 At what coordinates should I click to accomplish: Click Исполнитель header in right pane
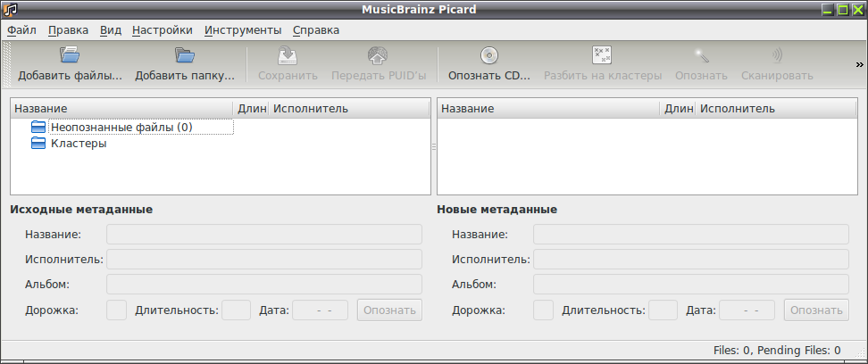776,109
